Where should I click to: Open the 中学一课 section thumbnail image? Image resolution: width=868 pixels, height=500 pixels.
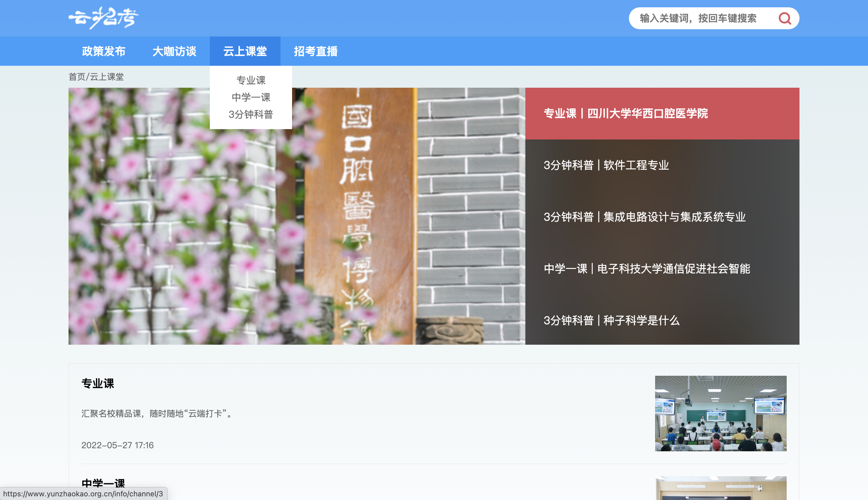pyautogui.click(x=721, y=488)
